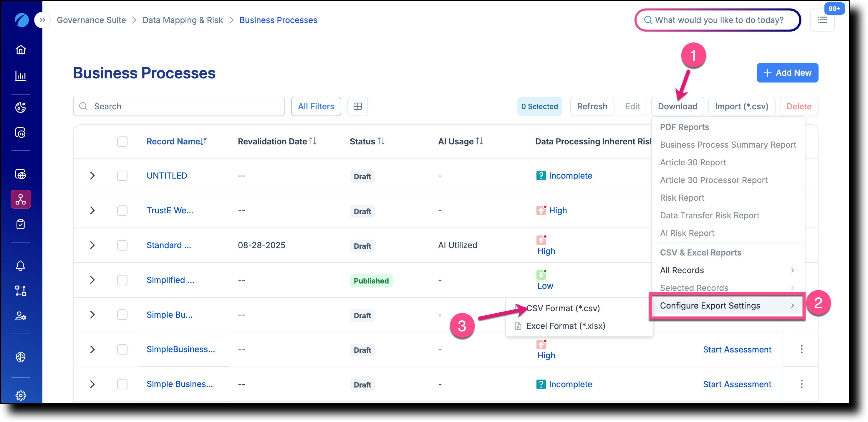This screenshot has height=422, width=868.
Task: Click the Search records input field
Action: (179, 107)
